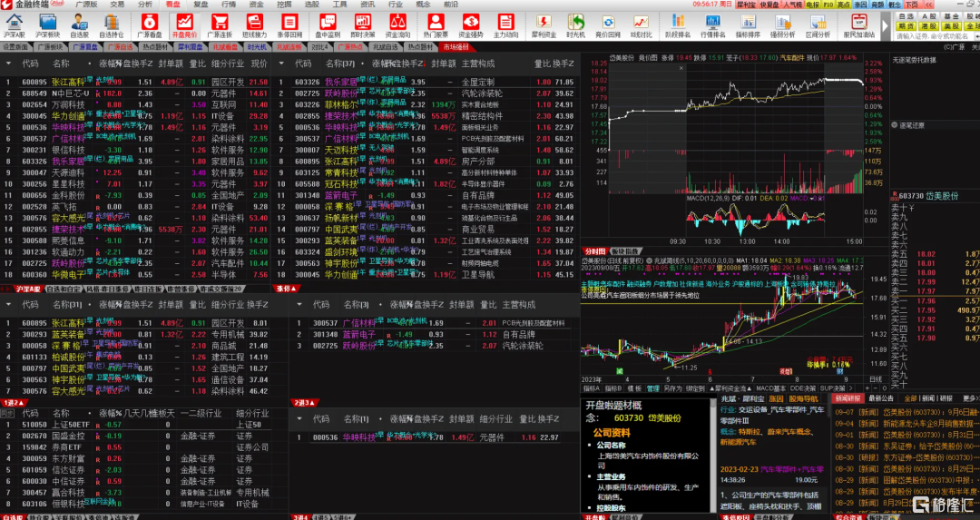Switch to the 市场强弱 tab
The width and height of the screenshot is (980, 520).
pyautogui.click(x=456, y=47)
